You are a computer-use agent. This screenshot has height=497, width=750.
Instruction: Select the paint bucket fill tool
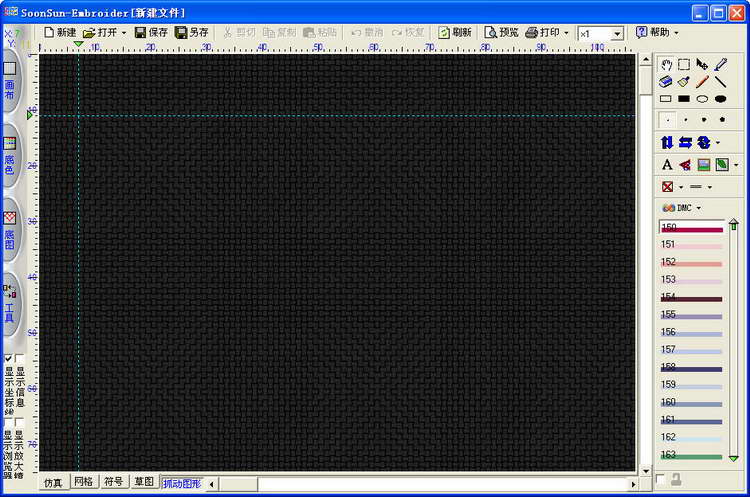click(x=684, y=82)
